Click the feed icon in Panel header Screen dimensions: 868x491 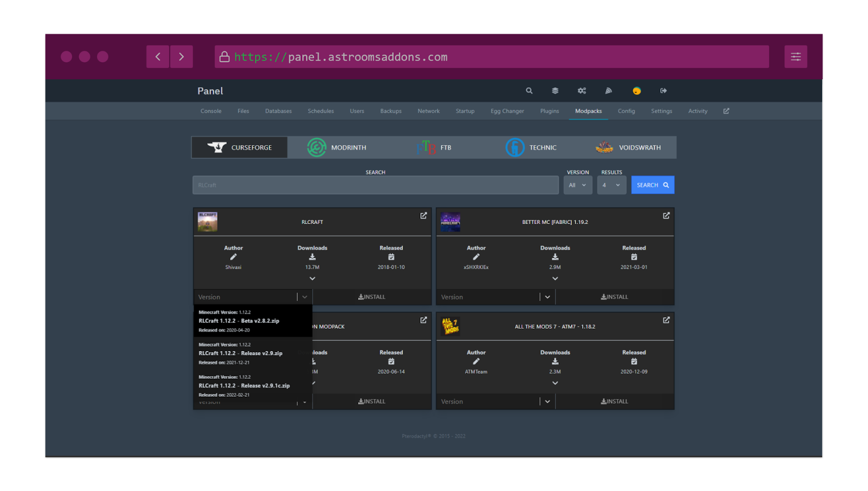click(x=609, y=91)
